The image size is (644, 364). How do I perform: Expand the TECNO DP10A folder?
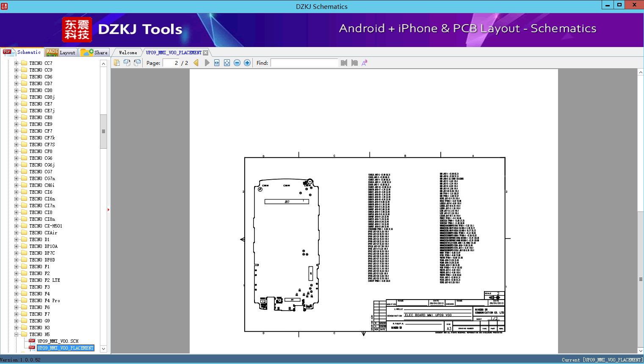[16, 246]
